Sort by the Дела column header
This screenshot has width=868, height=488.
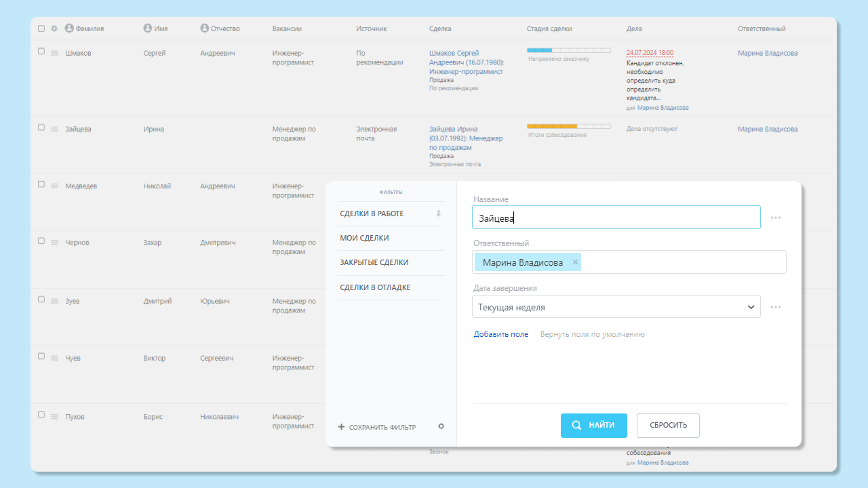(x=634, y=28)
